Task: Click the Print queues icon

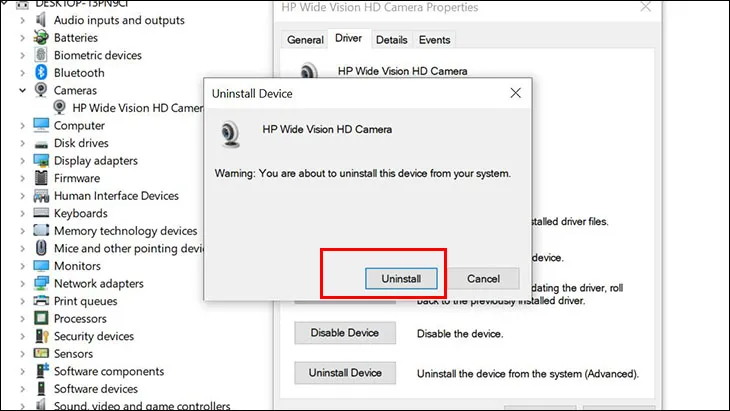Action: [41, 301]
